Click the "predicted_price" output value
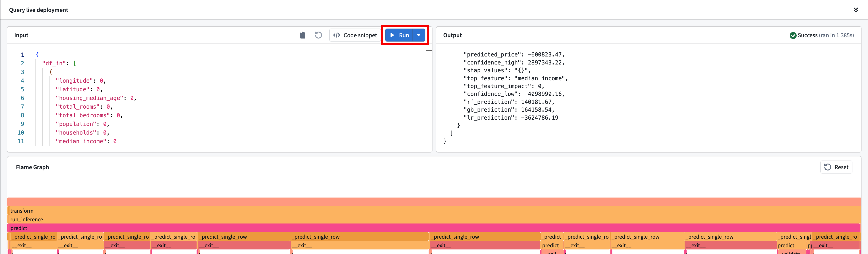The width and height of the screenshot is (868, 254). [546, 55]
